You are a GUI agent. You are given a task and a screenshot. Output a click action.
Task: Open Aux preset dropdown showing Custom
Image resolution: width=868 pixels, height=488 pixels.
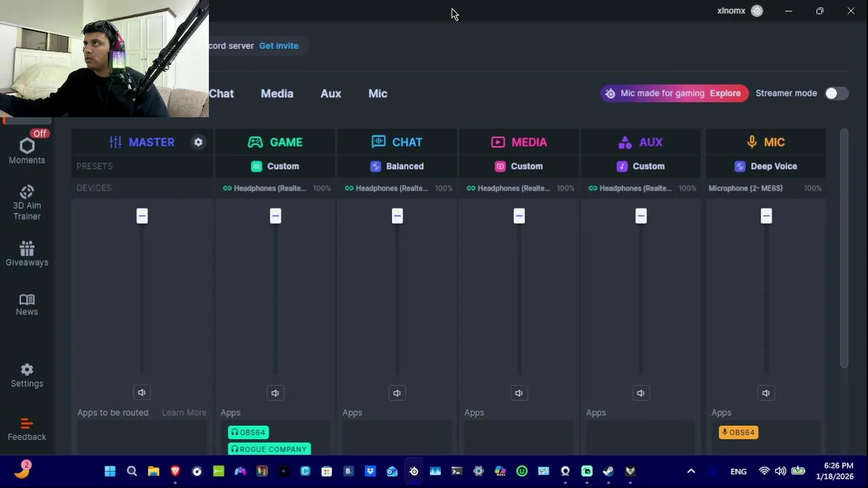pyautogui.click(x=641, y=166)
